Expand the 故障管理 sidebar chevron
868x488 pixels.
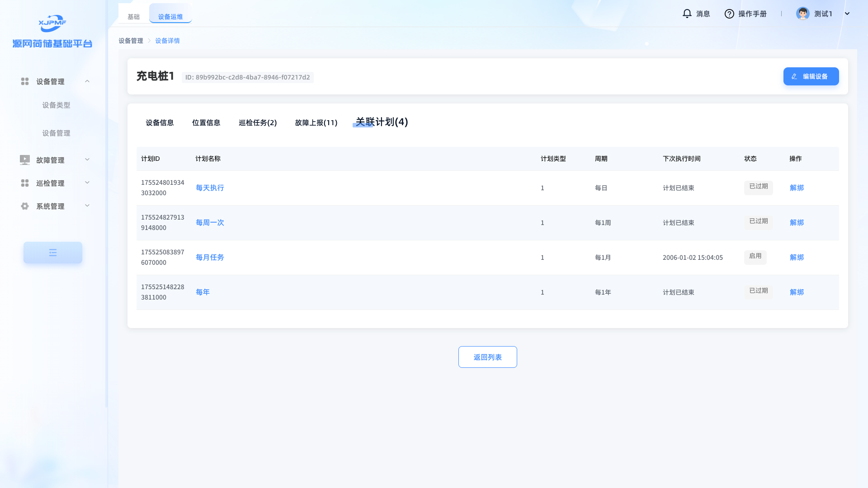click(87, 160)
